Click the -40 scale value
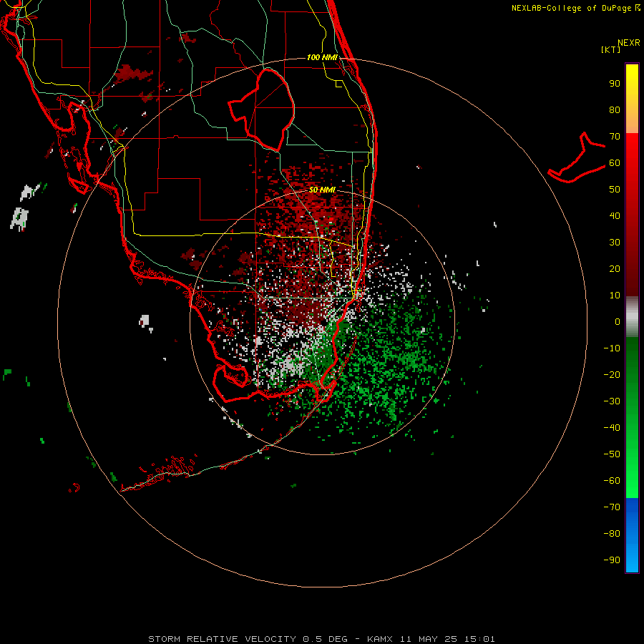 click(x=612, y=428)
